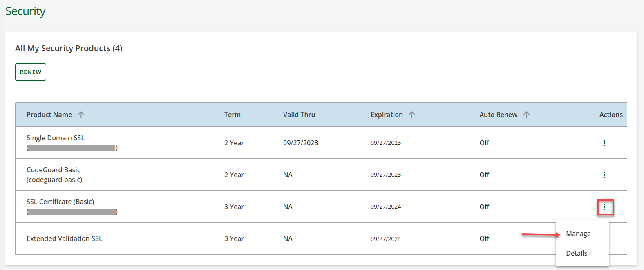Select the Extended Validation SSL product name
This screenshot has width=644, height=270.
(x=65, y=239)
